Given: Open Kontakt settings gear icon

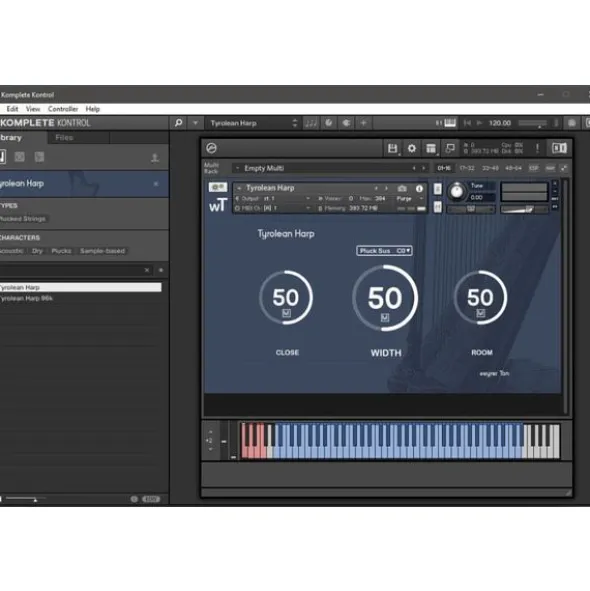Looking at the screenshot, I should pyautogui.click(x=412, y=149).
